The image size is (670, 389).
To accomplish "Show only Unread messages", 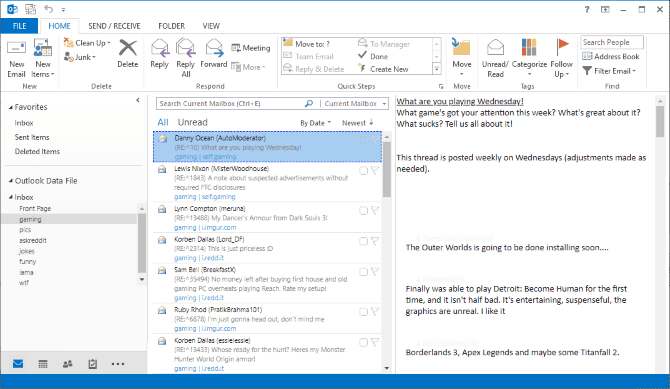I will (192, 122).
